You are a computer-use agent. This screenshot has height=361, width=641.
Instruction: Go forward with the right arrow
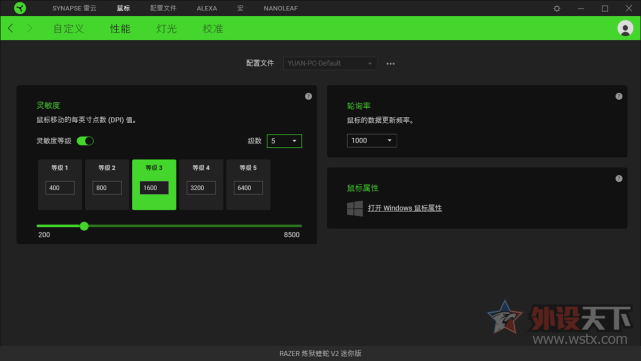(x=29, y=28)
